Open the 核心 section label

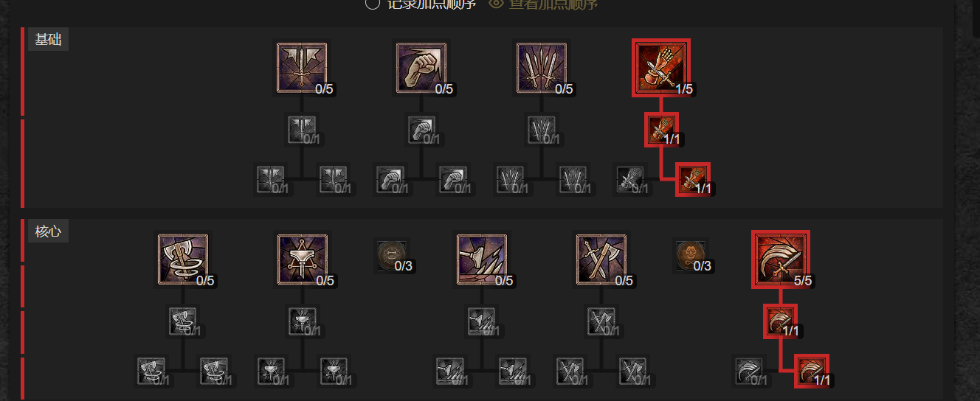tap(48, 231)
